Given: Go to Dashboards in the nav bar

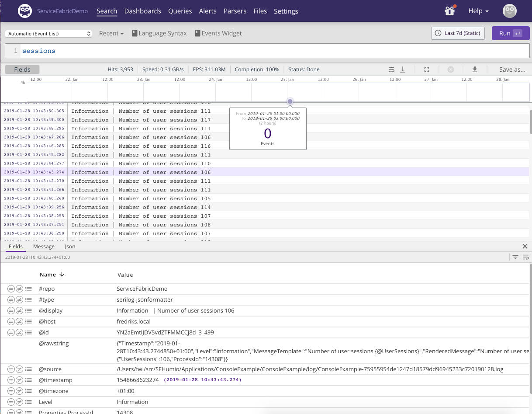Looking at the screenshot, I should pos(142,11).
